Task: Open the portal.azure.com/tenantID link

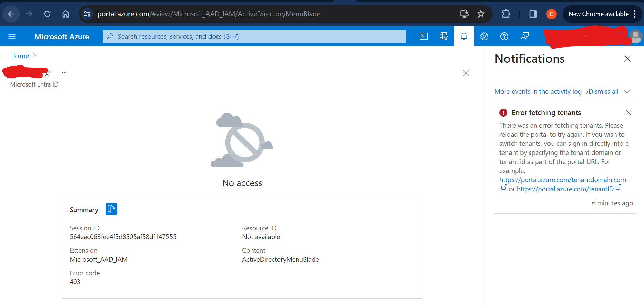Action: [x=565, y=189]
